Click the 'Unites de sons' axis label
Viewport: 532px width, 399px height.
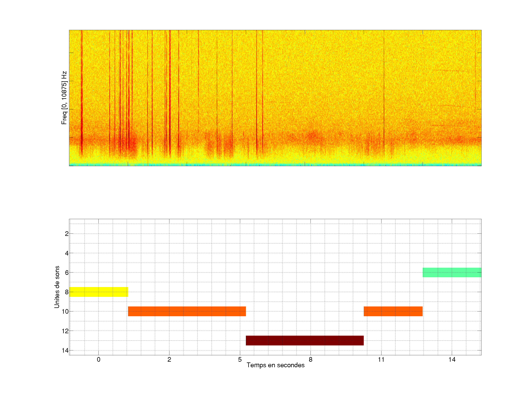pyautogui.click(x=57, y=287)
